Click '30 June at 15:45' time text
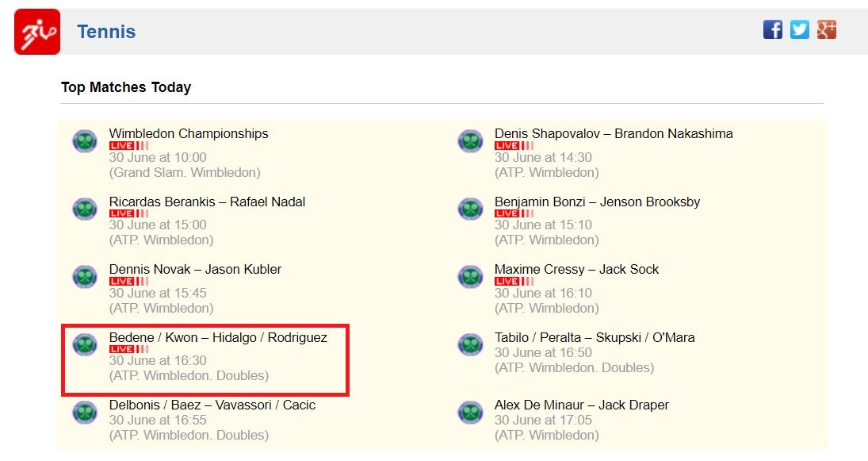This screenshot has width=868, height=461. [x=158, y=293]
